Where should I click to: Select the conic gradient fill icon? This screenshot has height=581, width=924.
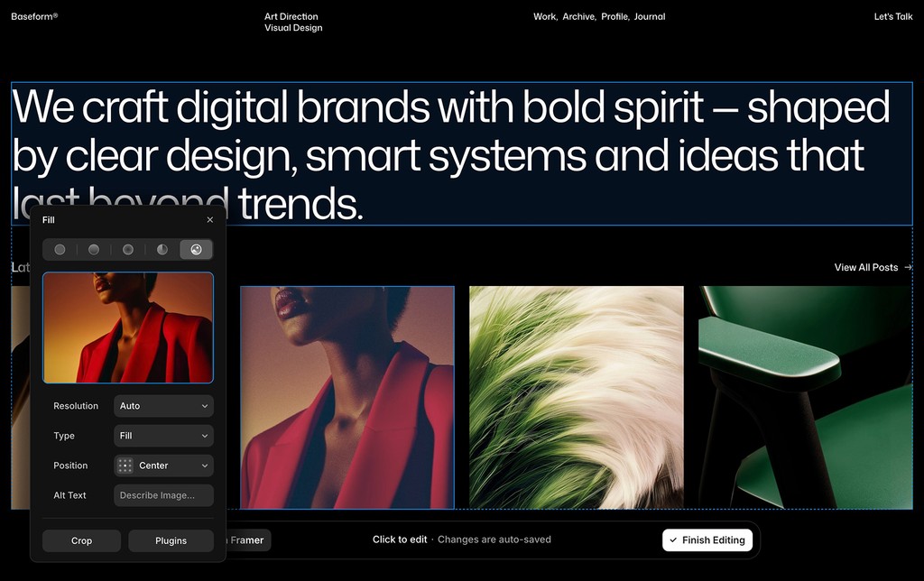[x=162, y=250]
